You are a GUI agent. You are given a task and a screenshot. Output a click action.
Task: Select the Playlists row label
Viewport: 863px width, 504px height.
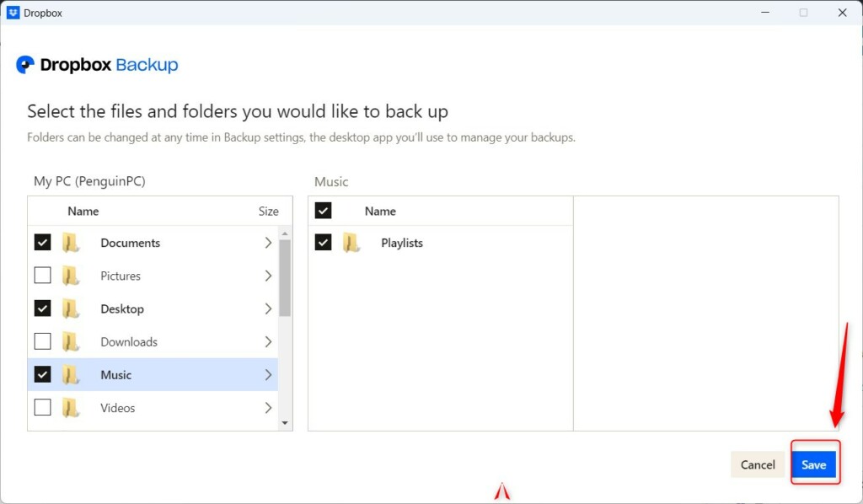[402, 244]
